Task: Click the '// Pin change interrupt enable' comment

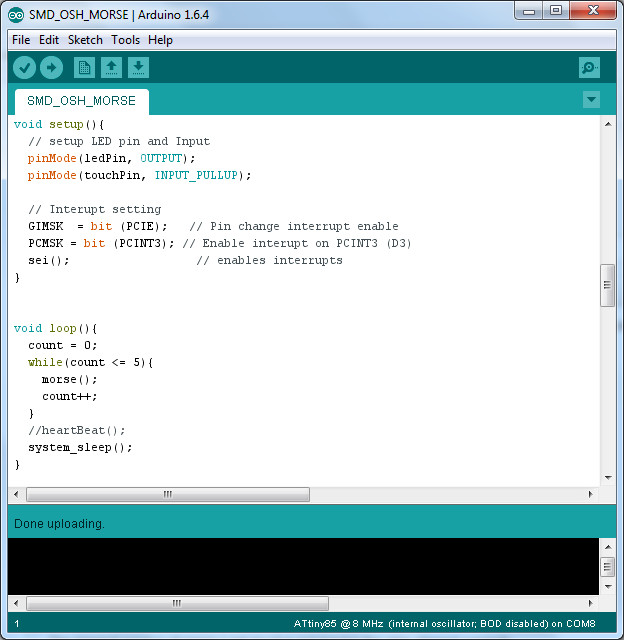Action: pyautogui.click(x=294, y=227)
